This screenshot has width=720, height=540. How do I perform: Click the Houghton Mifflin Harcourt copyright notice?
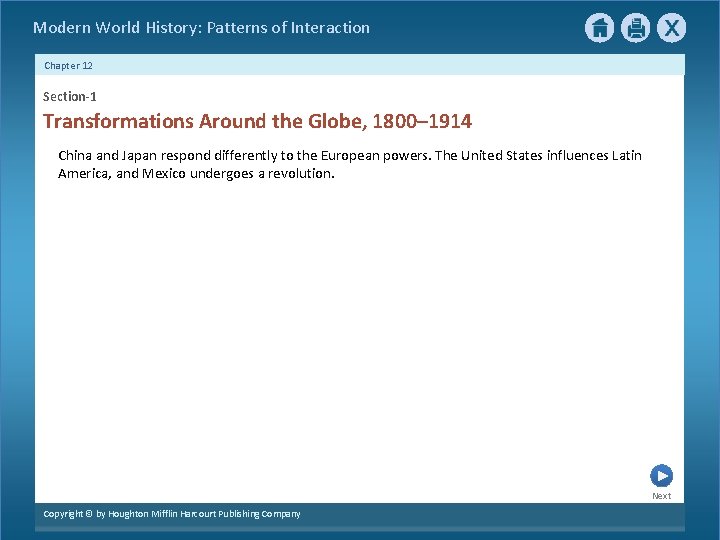coord(172,514)
